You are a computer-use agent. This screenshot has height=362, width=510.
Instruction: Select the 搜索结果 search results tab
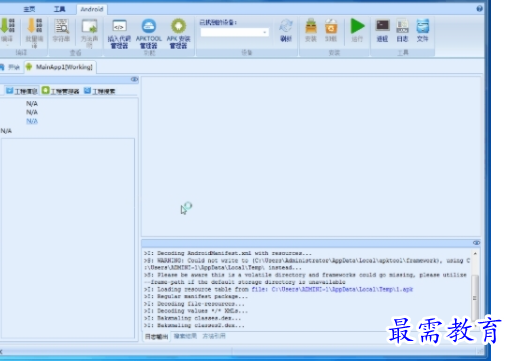pos(185,336)
